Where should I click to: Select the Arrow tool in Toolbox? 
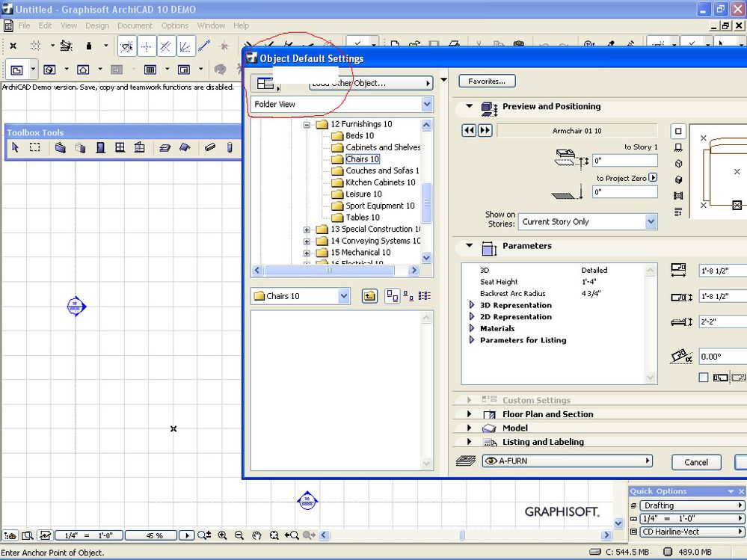(15, 148)
